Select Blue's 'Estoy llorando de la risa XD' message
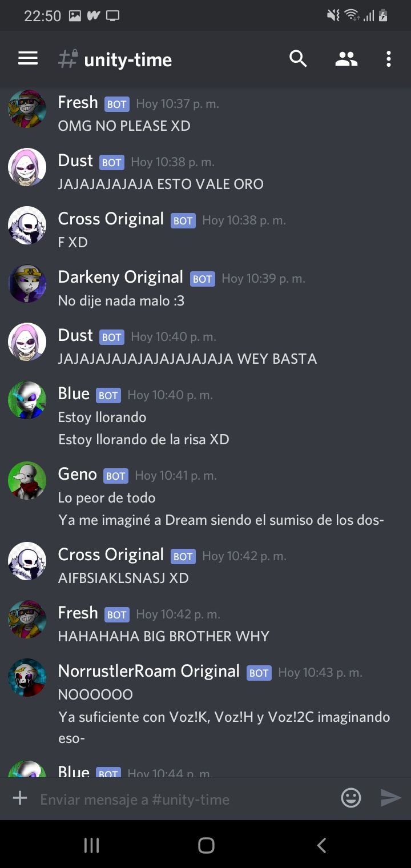Image resolution: width=411 pixels, height=868 pixels. pos(143,439)
